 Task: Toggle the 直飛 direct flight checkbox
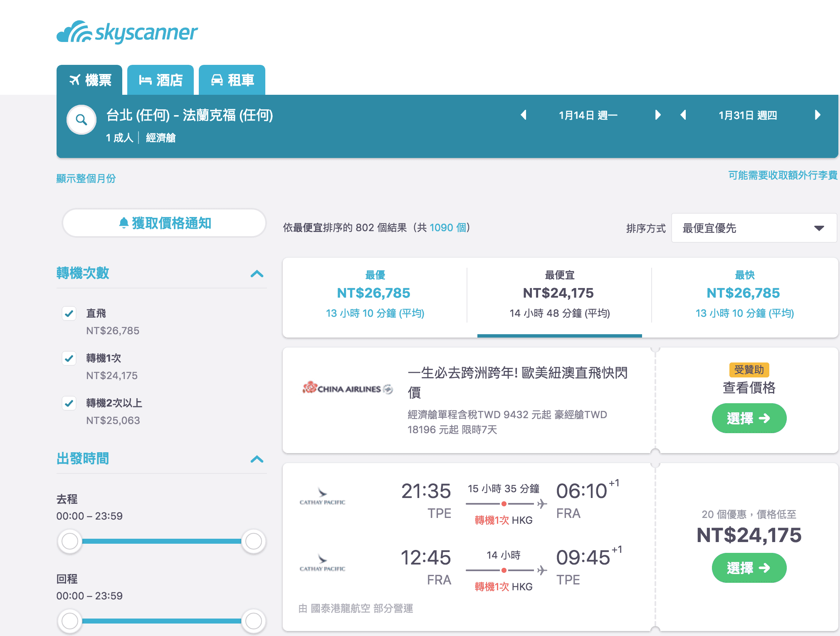coord(69,313)
